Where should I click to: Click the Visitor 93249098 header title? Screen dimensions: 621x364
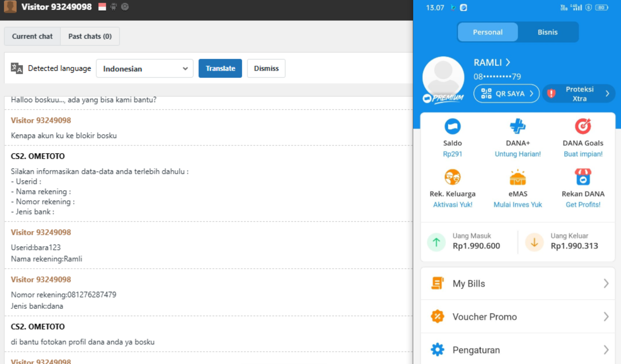pos(57,7)
